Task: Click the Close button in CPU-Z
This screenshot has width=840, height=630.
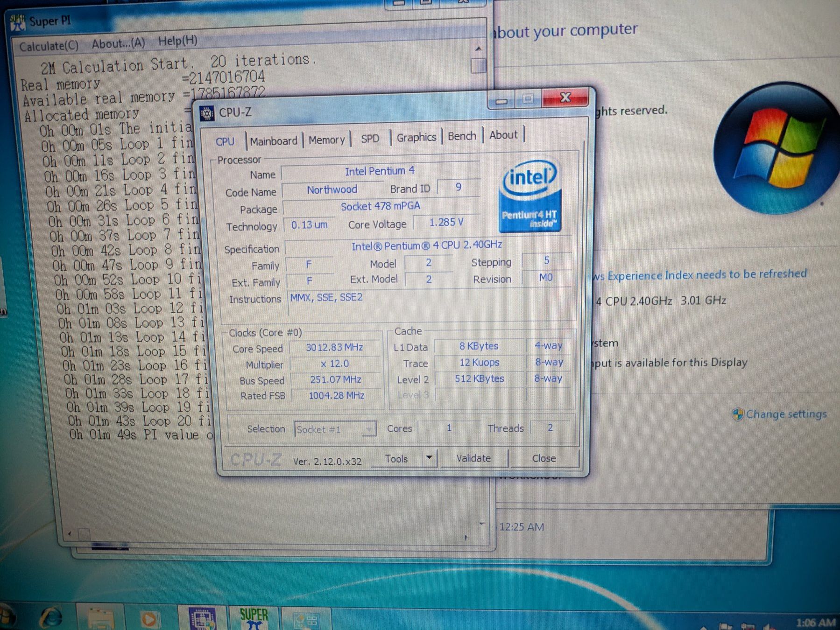Action: pyautogui.click(x=544, y=458)
